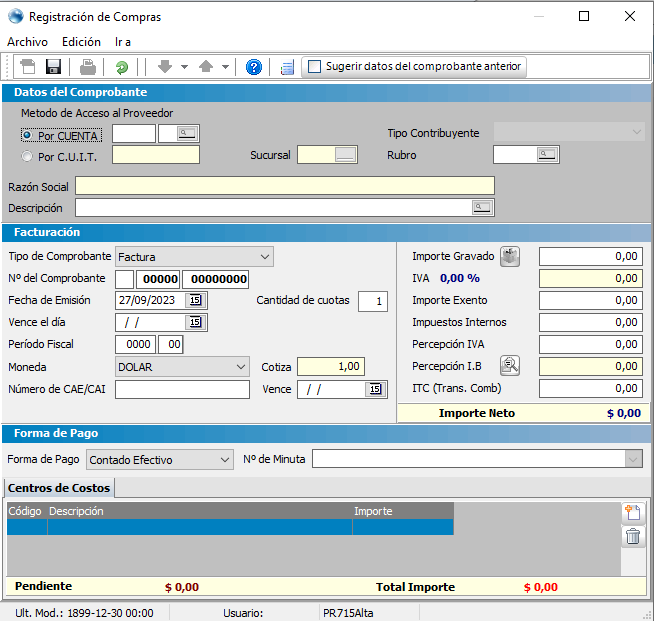This screenshot has height=621, width=654.
Task: Click the Rubro lookup button
Action: click(x=547, y=154)
